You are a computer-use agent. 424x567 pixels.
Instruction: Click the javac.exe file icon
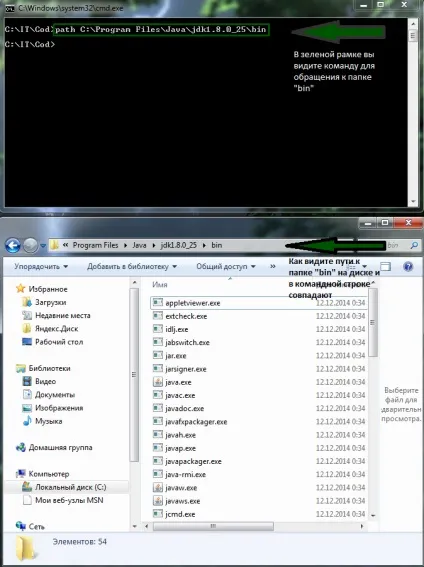[x=158, y=395]
